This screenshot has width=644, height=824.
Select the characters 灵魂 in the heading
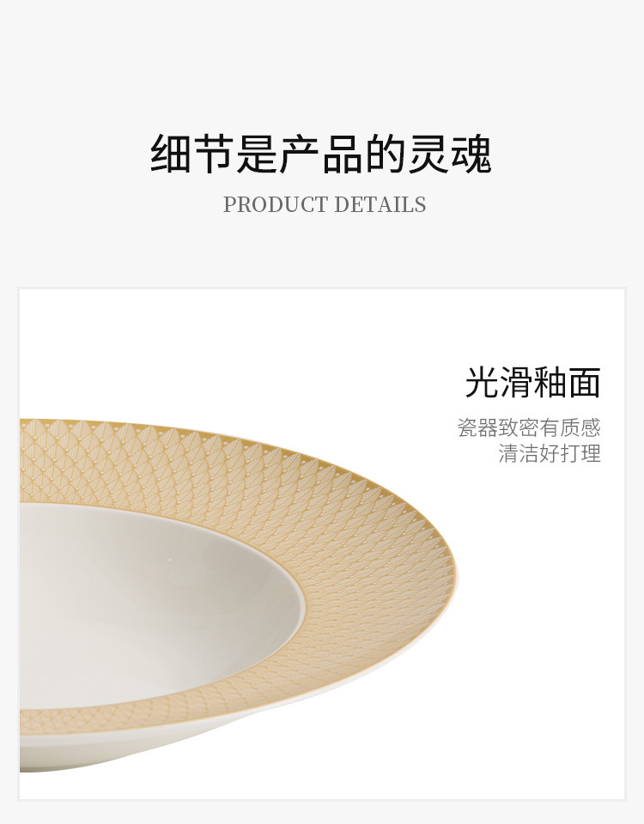pos(450,154)
